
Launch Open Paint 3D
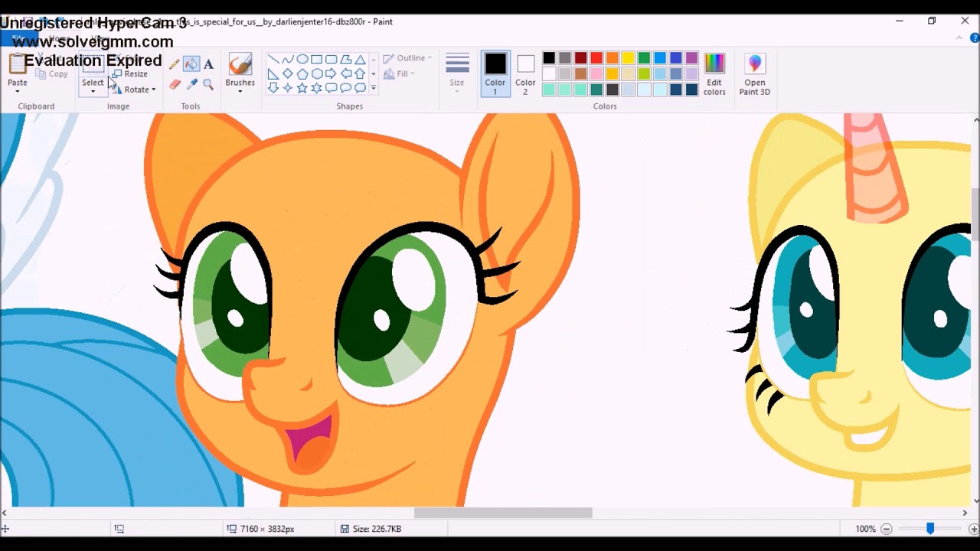point(755,73)
